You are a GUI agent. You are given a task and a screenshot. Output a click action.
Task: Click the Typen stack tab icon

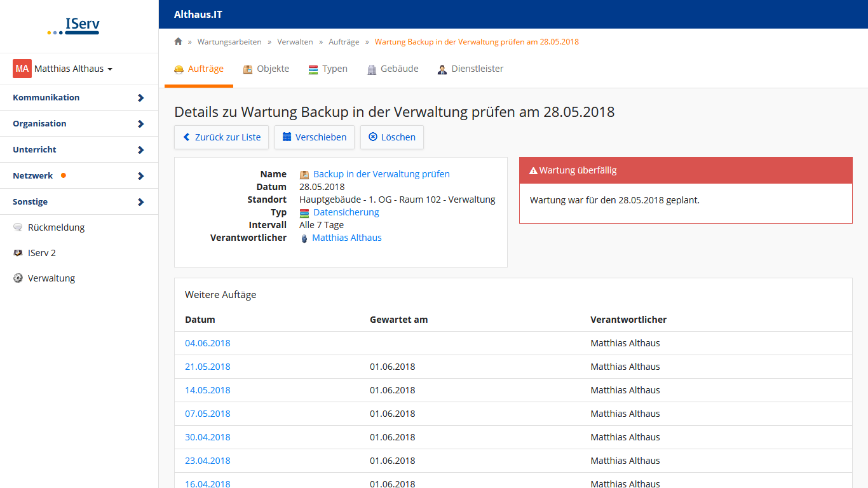pyautogui.click(x=313, y=69)
